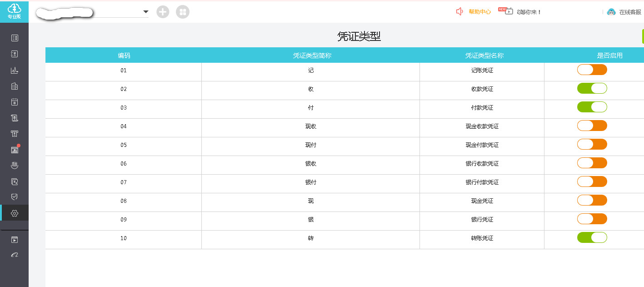Viewport: 644px width, 287px height.
Task: Disable the 收款凭证 toggle switch
Action: 592,88
